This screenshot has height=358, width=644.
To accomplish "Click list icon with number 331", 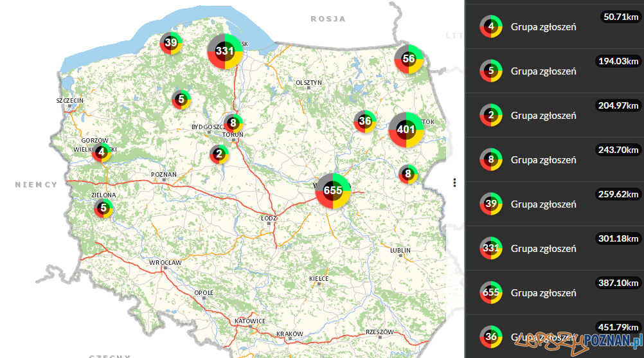I will point(491,248).
